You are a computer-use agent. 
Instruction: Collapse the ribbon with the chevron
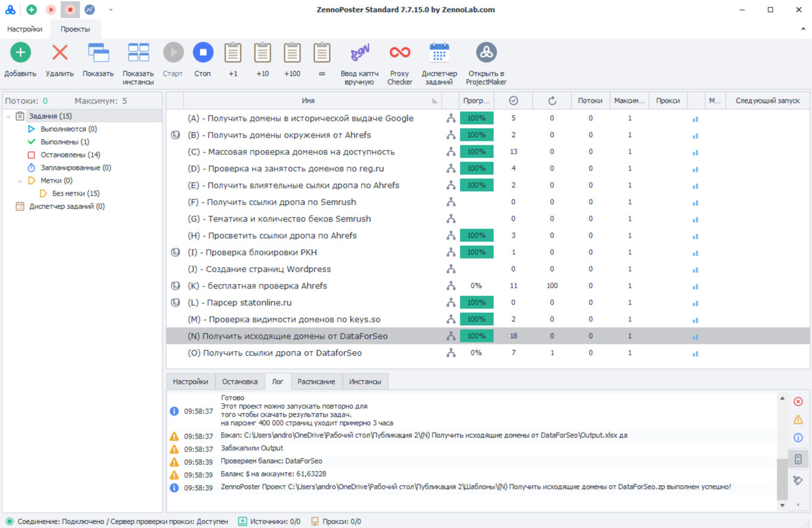coord(802,29)
